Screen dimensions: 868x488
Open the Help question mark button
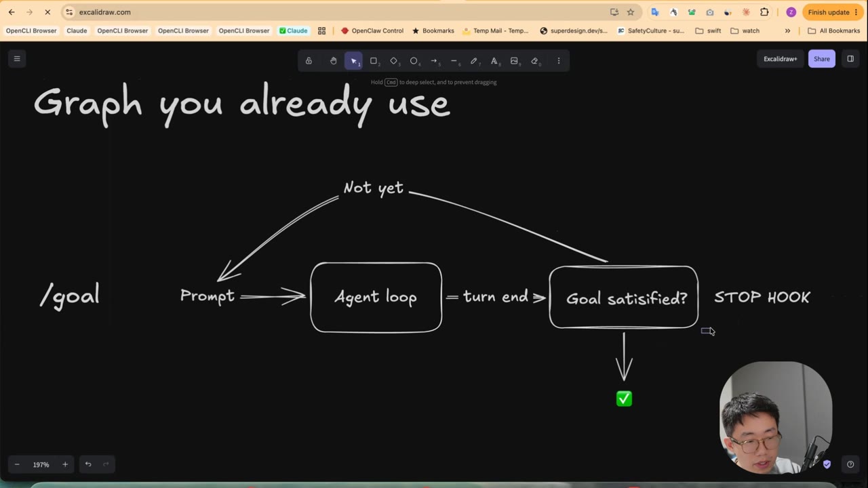(850, 464)
